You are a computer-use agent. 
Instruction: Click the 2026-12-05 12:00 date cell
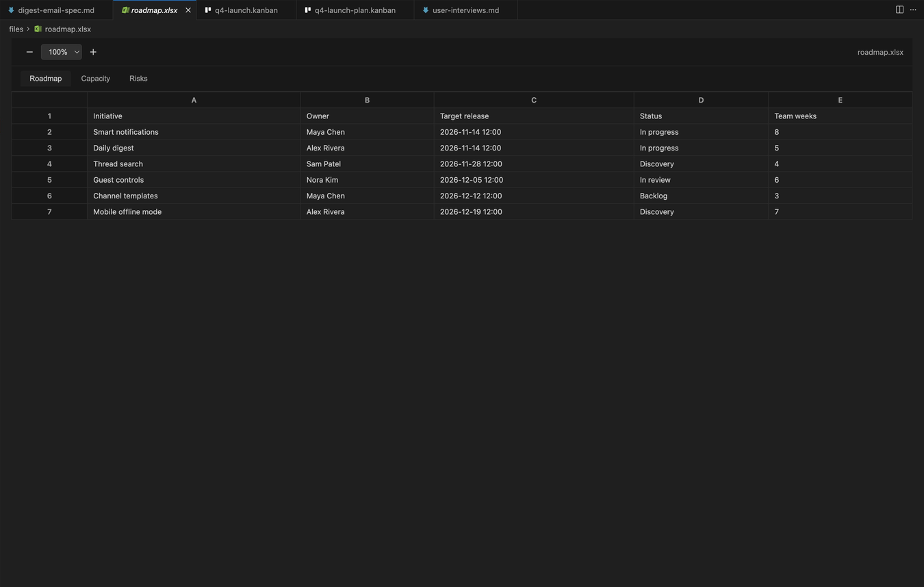click(534, 180)
